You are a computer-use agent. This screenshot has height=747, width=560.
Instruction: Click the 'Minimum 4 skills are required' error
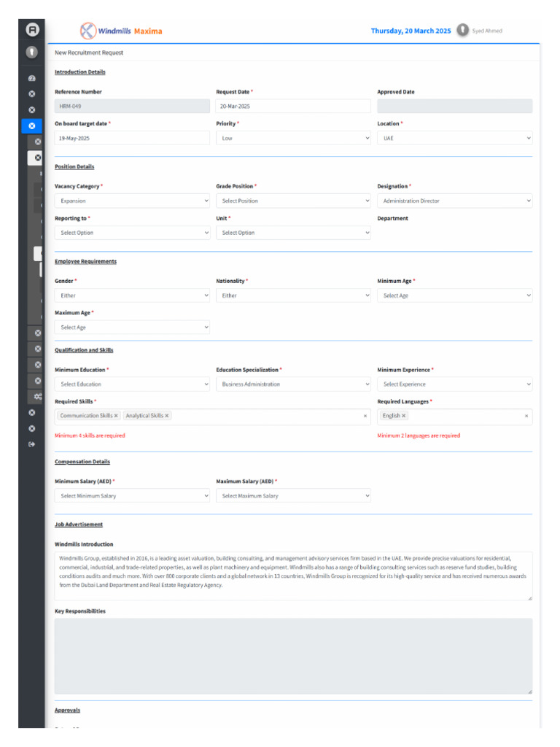pyautogui.click(x=90, y=436)
